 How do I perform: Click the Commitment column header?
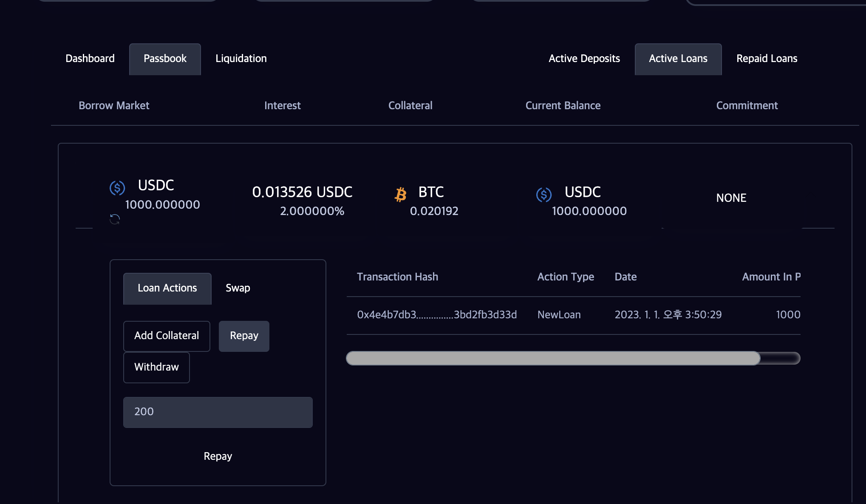pos(747,106)
